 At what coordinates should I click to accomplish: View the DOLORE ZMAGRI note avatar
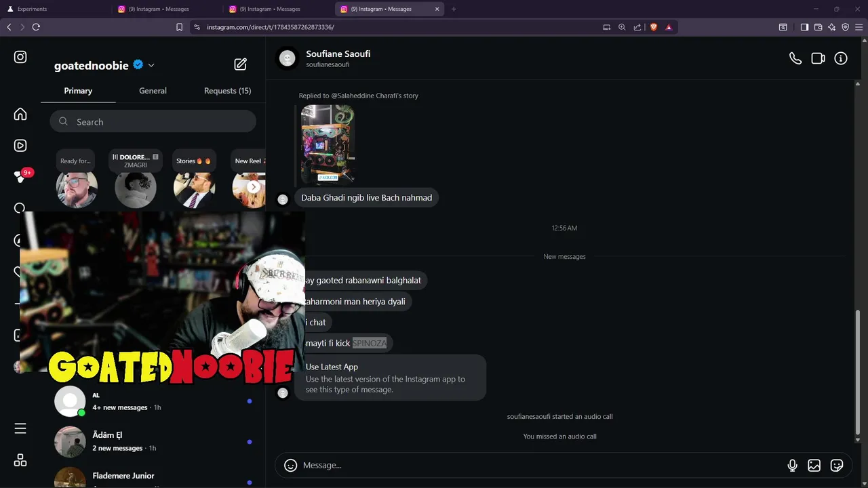136,188
